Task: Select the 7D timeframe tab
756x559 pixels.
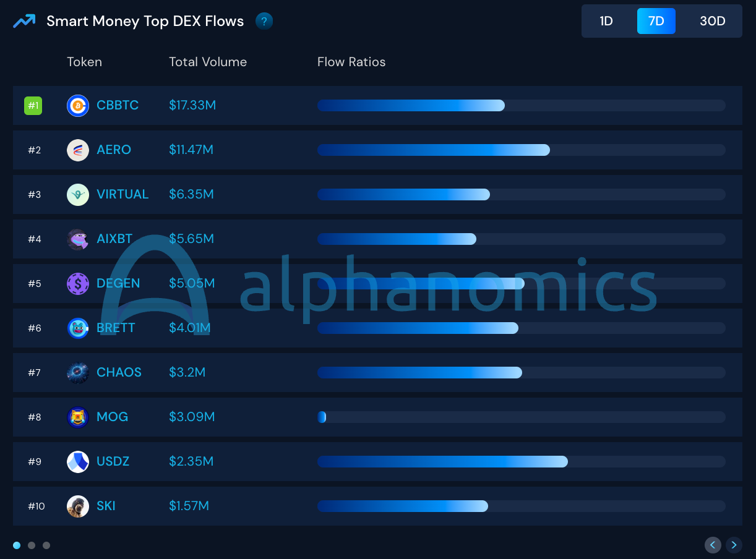Action: pos(656,21)
